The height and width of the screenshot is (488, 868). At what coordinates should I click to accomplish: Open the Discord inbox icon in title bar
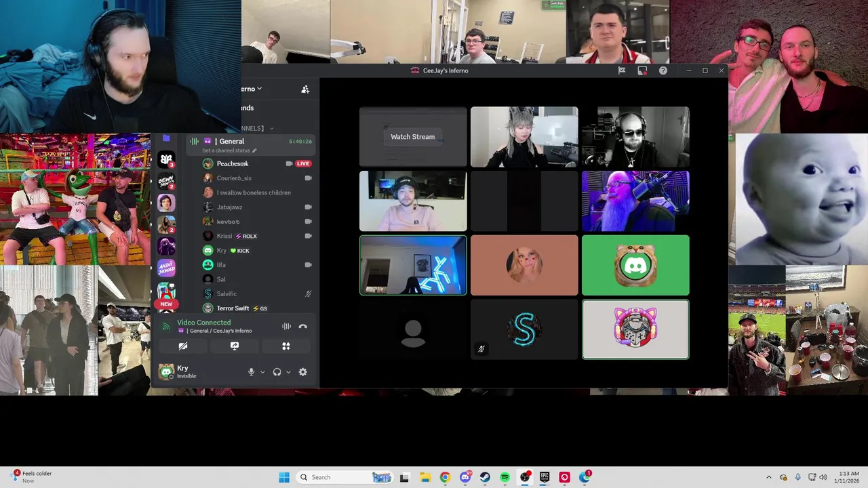[642, 70]
